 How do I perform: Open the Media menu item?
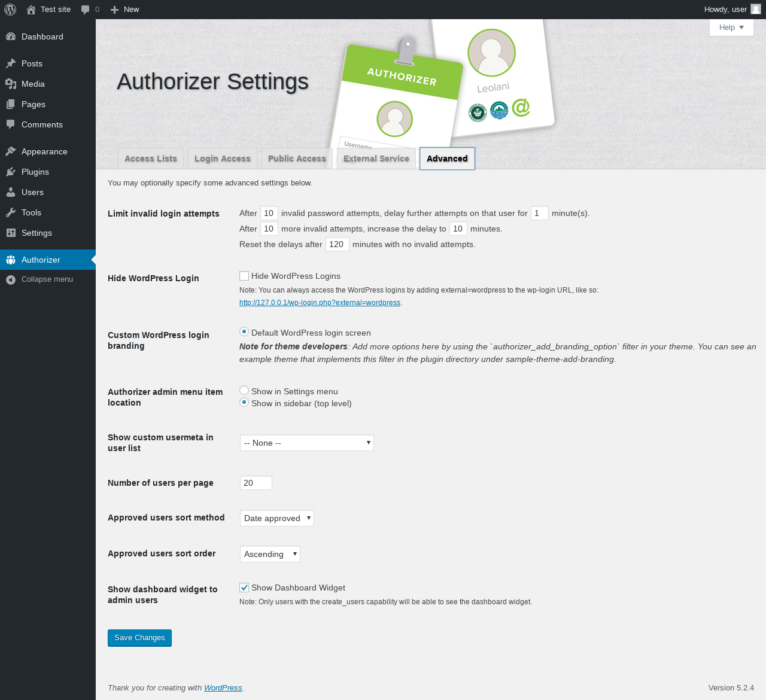[x=48, y=84]
